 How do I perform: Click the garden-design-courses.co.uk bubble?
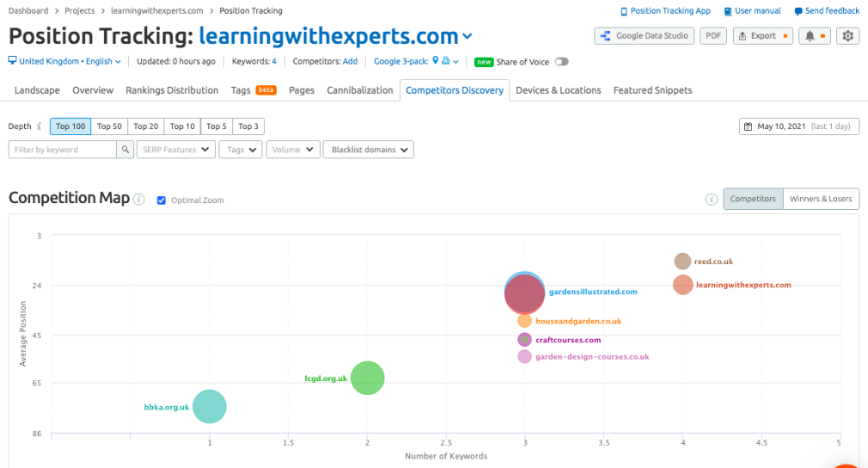coord(524,357)
